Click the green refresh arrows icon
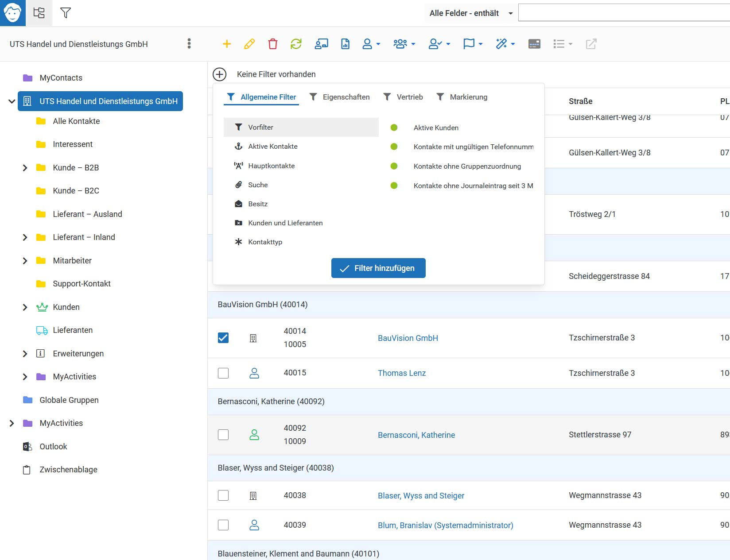Viewport: 730px width, 560px height. coord(296,44)
